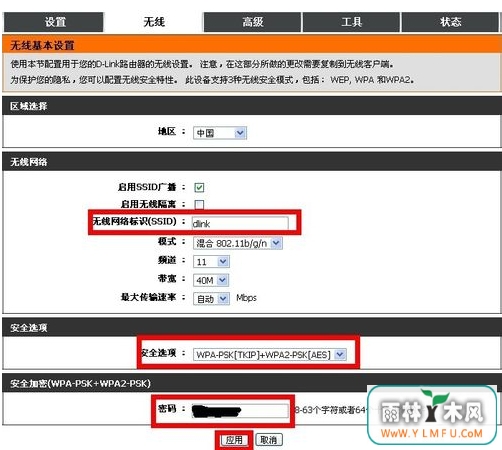Open the 带宽 40M dropdown
This screenshot has width=502, height=450.
[211, 280]
